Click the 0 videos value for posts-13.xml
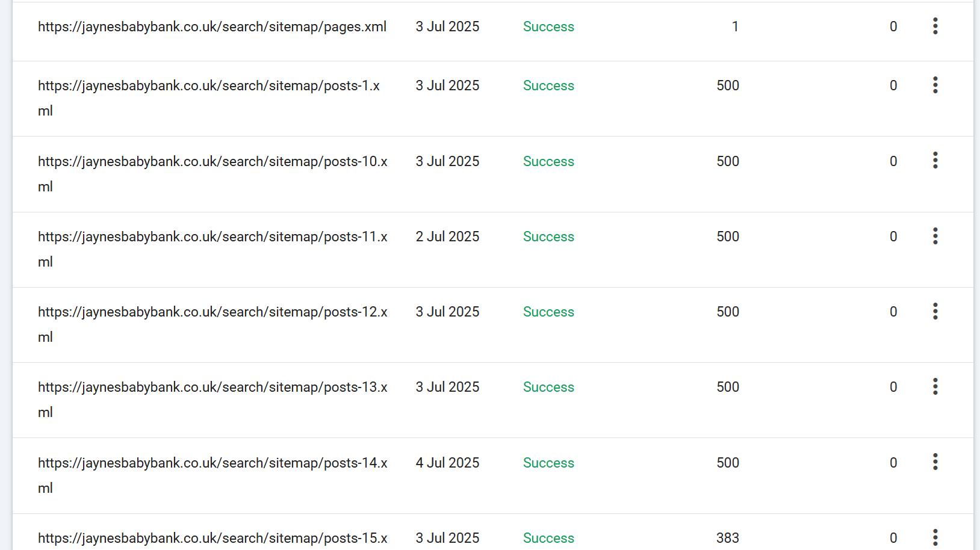 pyautogui.click(x=893, y=387)
